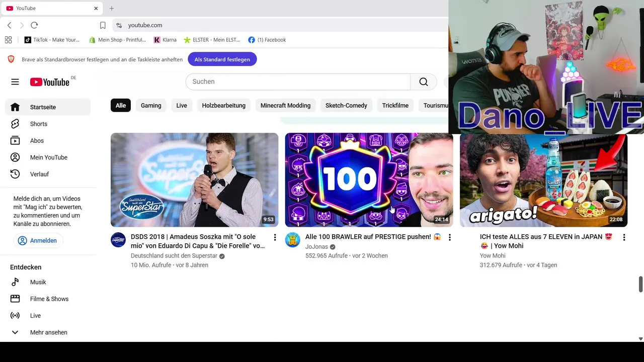Expand Mehr ansehen in the sidebar

click(x=48, y=332)
